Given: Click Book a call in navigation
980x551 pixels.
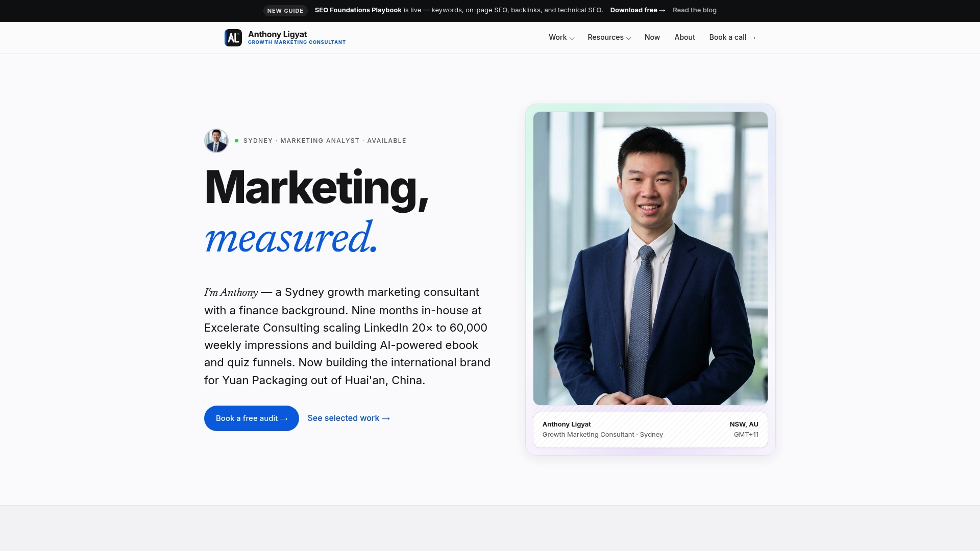Looking at the screenshot, I should pyautogui.click(x=732, y=37).
